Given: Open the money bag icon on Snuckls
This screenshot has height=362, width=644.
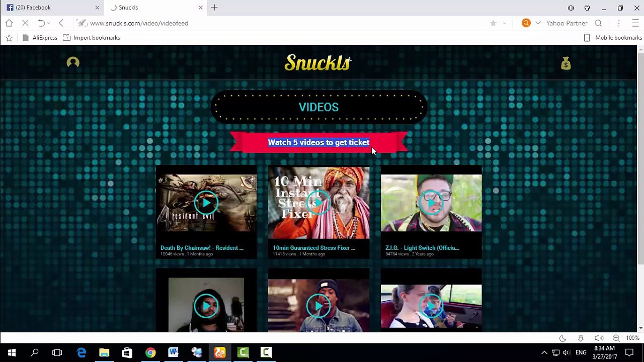Looking at the screenshot, I should click(566, 63).
